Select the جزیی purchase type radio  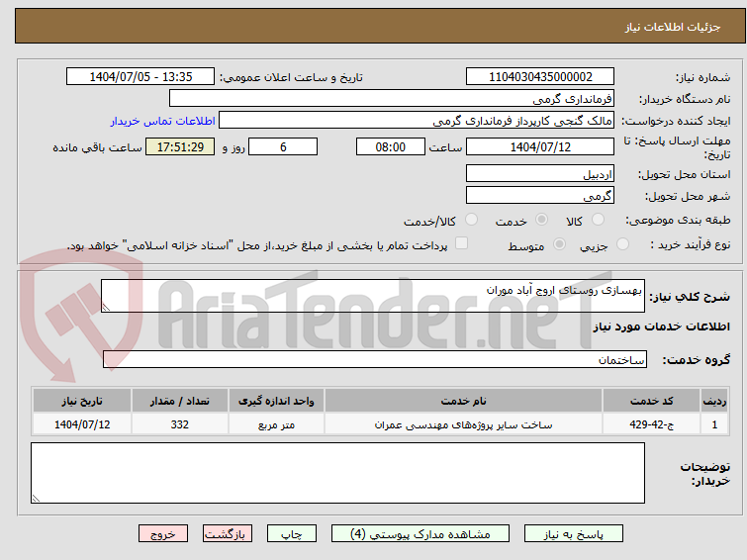[x=622, y=244]
